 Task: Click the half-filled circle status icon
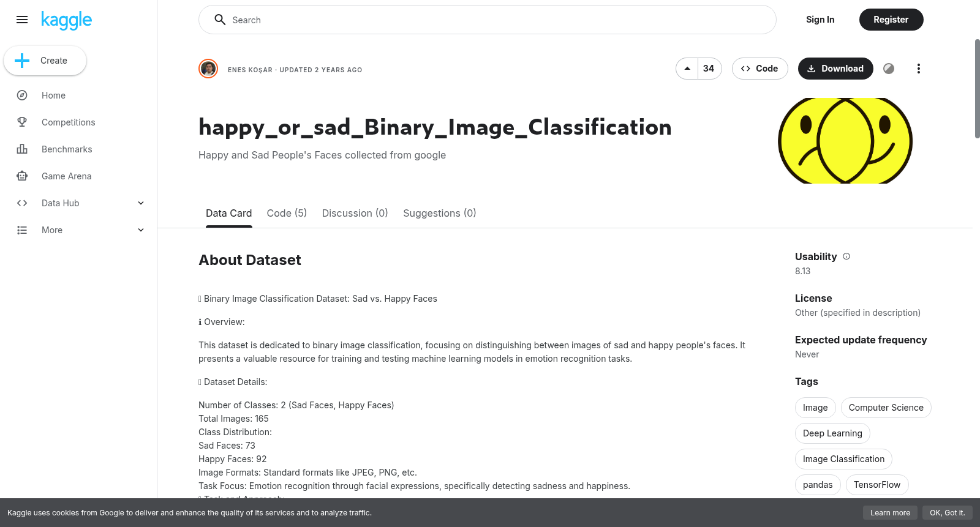pos(889,69)
